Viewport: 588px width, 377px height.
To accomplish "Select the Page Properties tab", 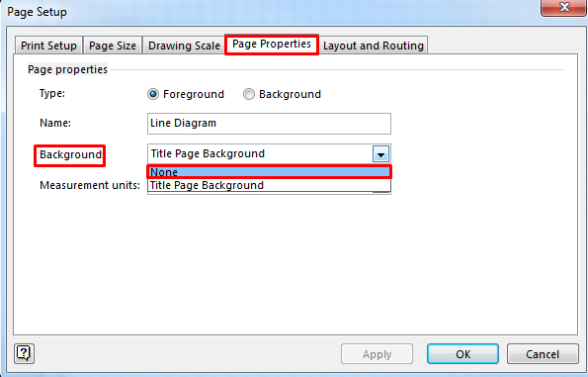I will pos(272,45).
